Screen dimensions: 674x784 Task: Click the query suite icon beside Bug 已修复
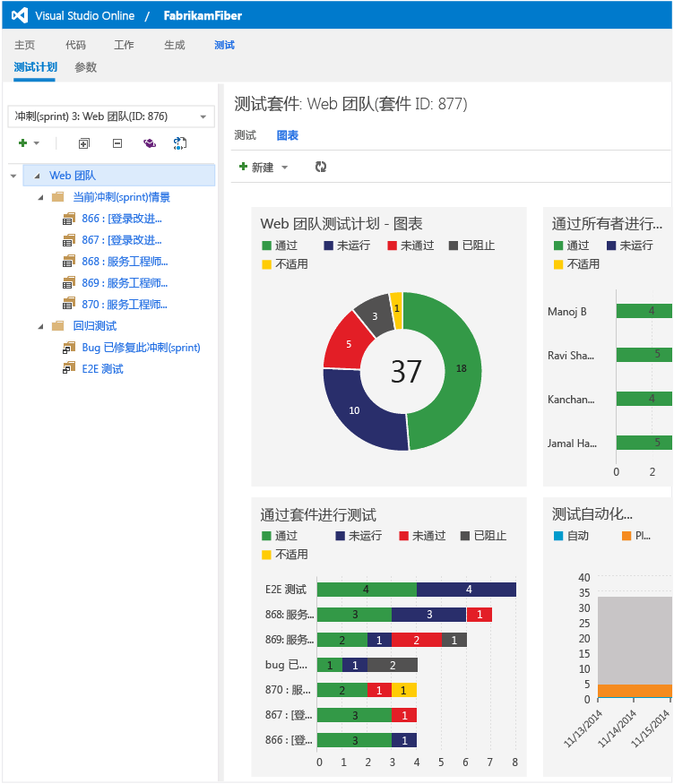point(69,348)
